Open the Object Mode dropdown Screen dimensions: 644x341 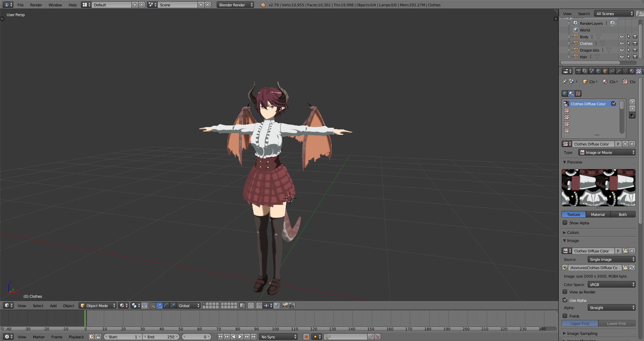pyautogui.click(x=98, y=305)
